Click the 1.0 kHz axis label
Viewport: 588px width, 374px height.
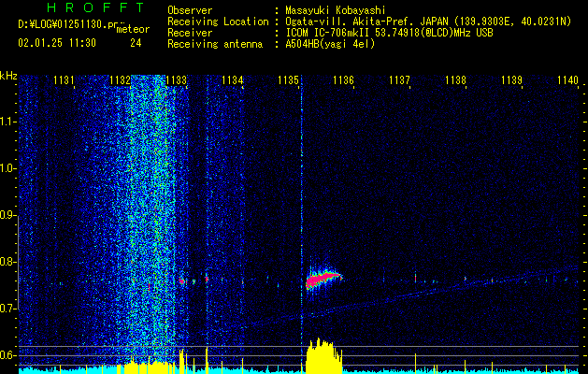click(x=8, y=168)
